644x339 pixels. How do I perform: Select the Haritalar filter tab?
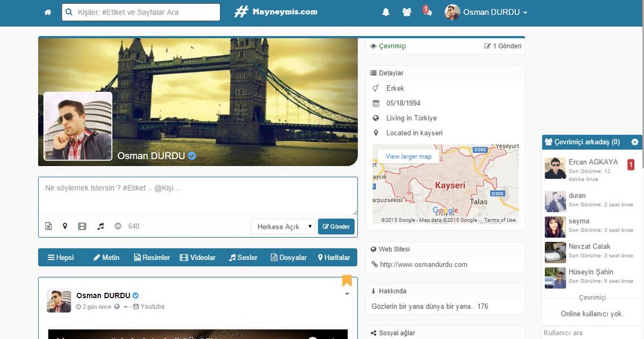(334, 257)
